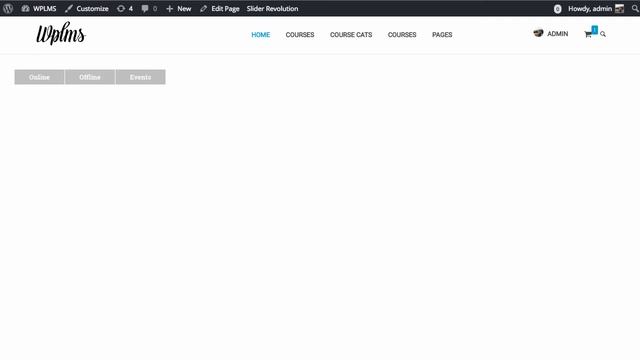Click the header search icon

[603, 34]
